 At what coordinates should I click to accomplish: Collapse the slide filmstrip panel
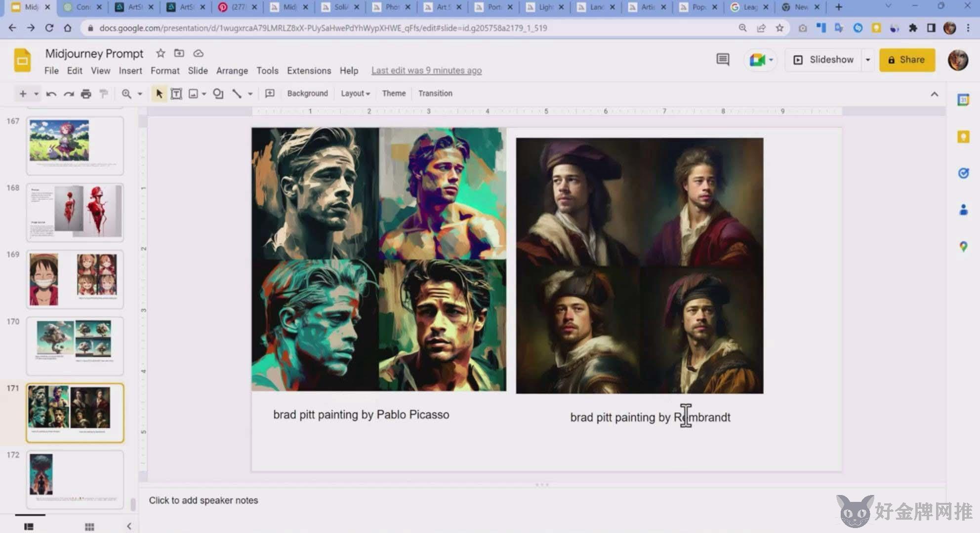(129, 526)
